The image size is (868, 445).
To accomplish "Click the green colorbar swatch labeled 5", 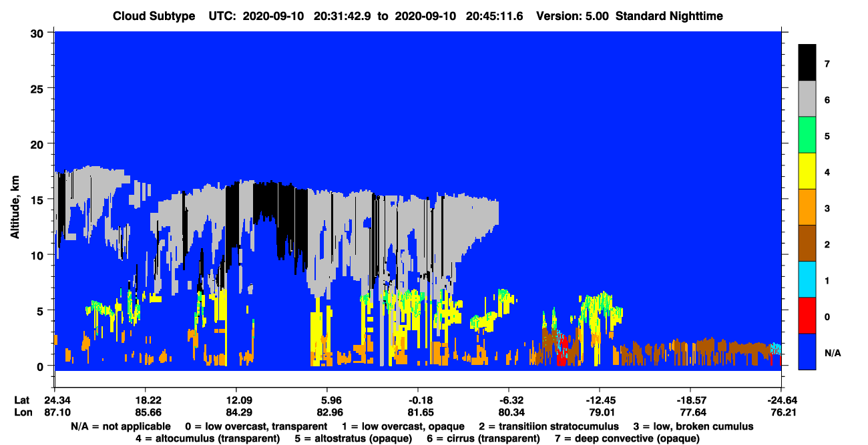I will coord(807,135).
